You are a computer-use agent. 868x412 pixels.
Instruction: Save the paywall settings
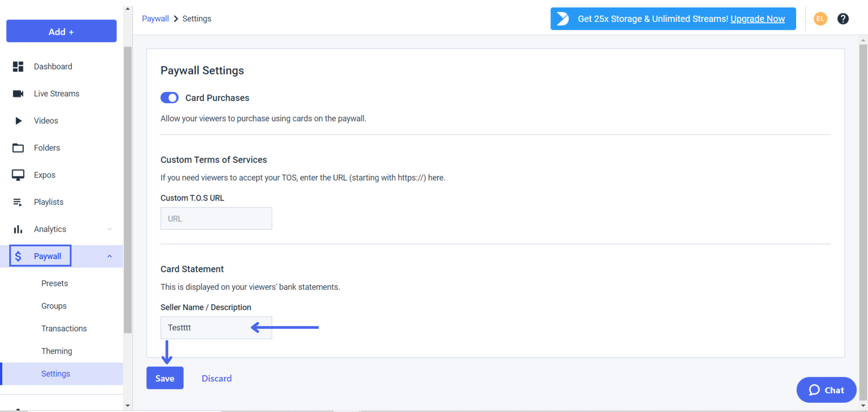tap(165, 378)
